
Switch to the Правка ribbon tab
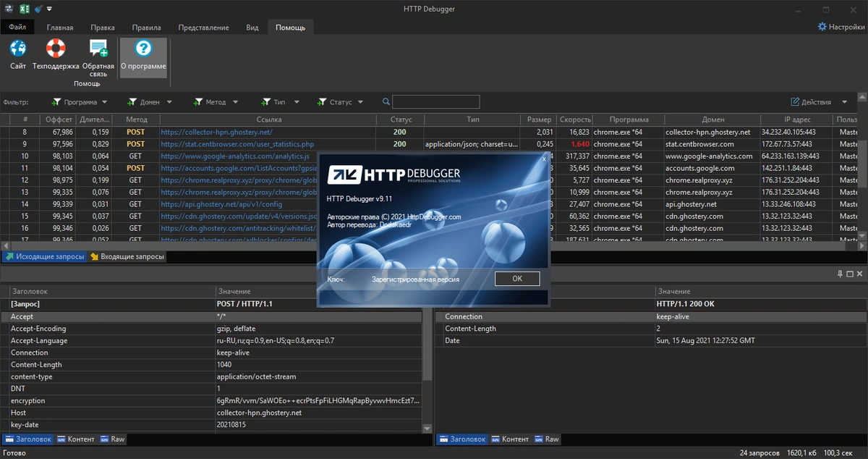(x=103, y=28)
